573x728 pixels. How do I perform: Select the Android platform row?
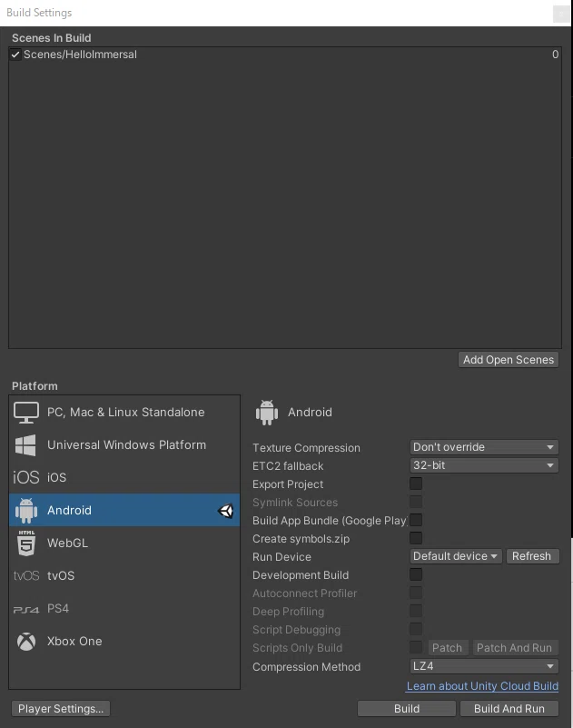[124, 510]
